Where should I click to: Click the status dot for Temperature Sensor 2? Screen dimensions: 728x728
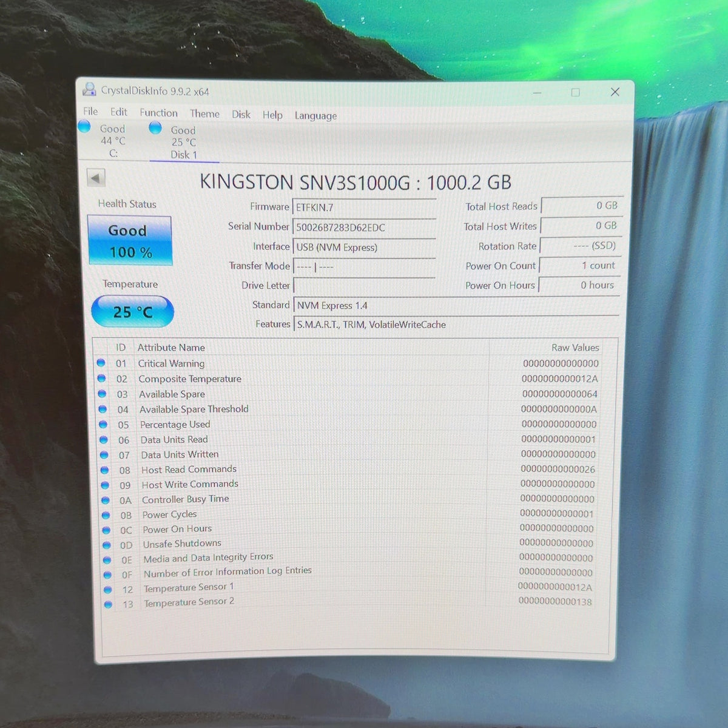[108, 604]
